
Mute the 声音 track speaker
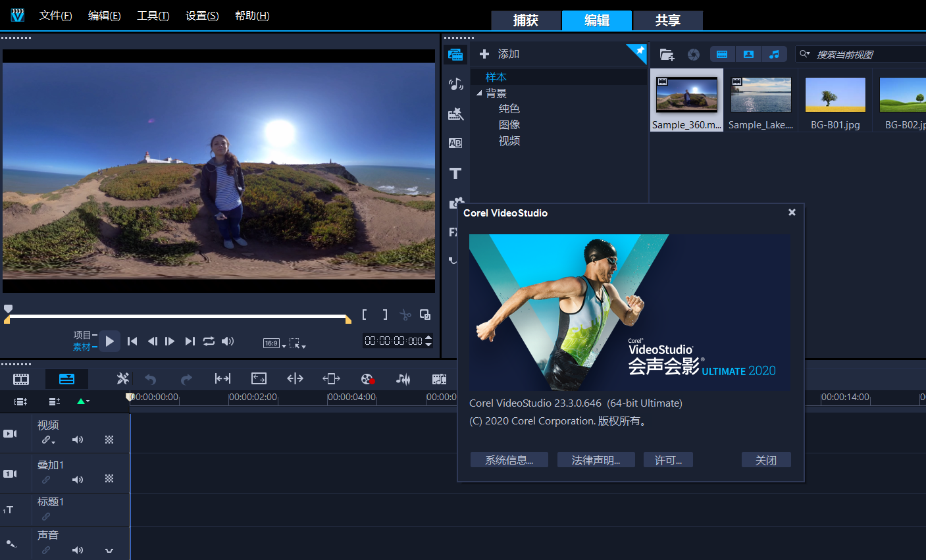pos(78,549)
